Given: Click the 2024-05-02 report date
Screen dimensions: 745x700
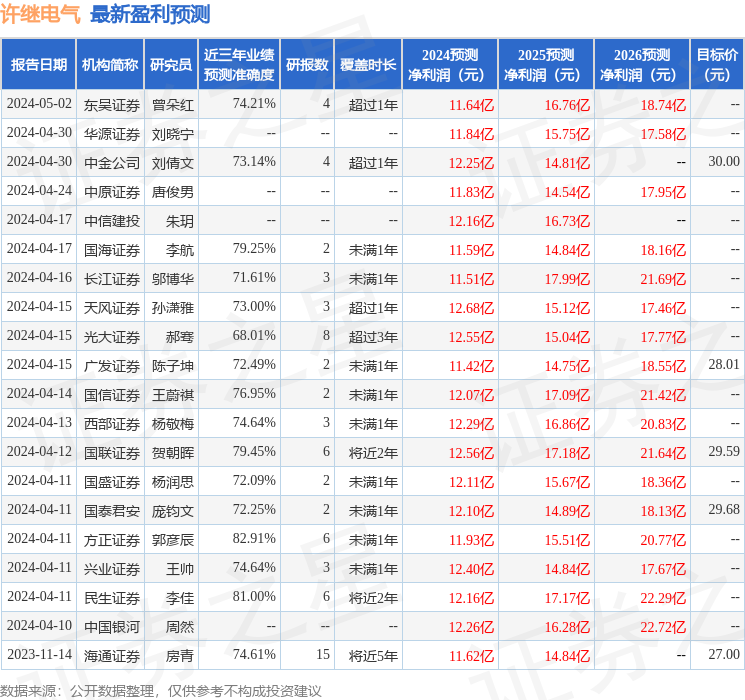Looking at the screenshot, I should click(x=39, y=104).
